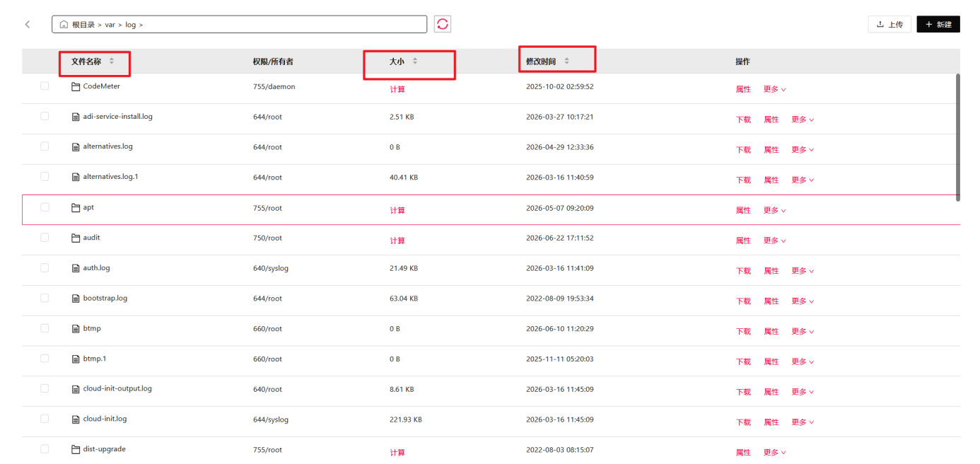Select the CodeMeter row checkbox

tap(45, 86)
